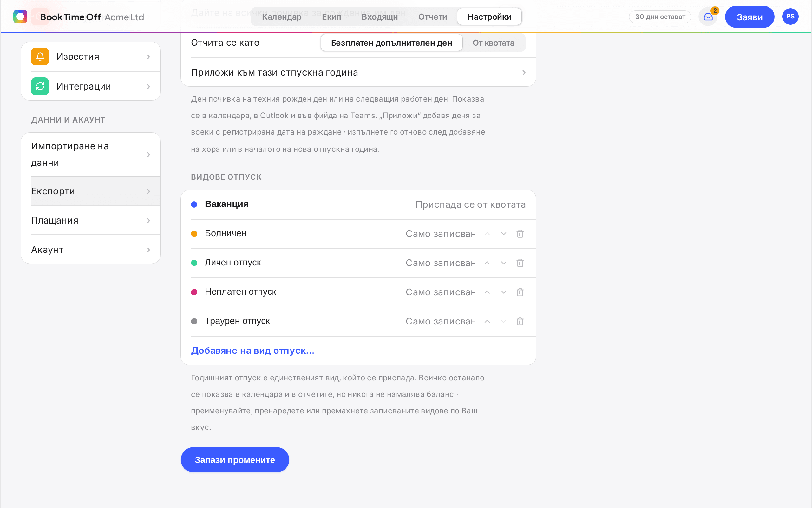Screen dimensions: 812x508
Task: Delete the Болничен leave type
Action: coord(520,233)
